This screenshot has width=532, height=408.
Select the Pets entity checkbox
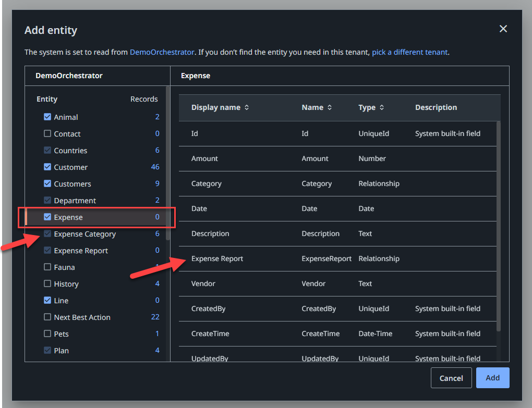pyautogui.click(x=47, y=334)
